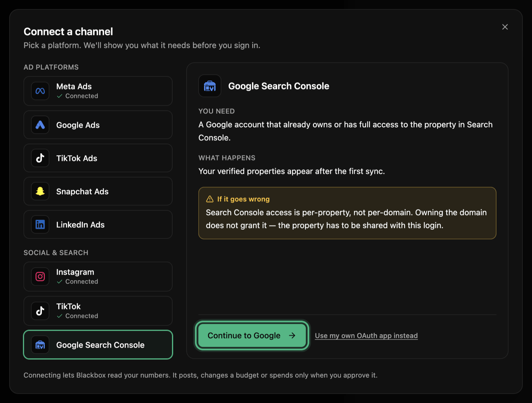Click the AD PLATFORMS section heading
The height and width of the screenshot is (403, 532).
point(51,67)
